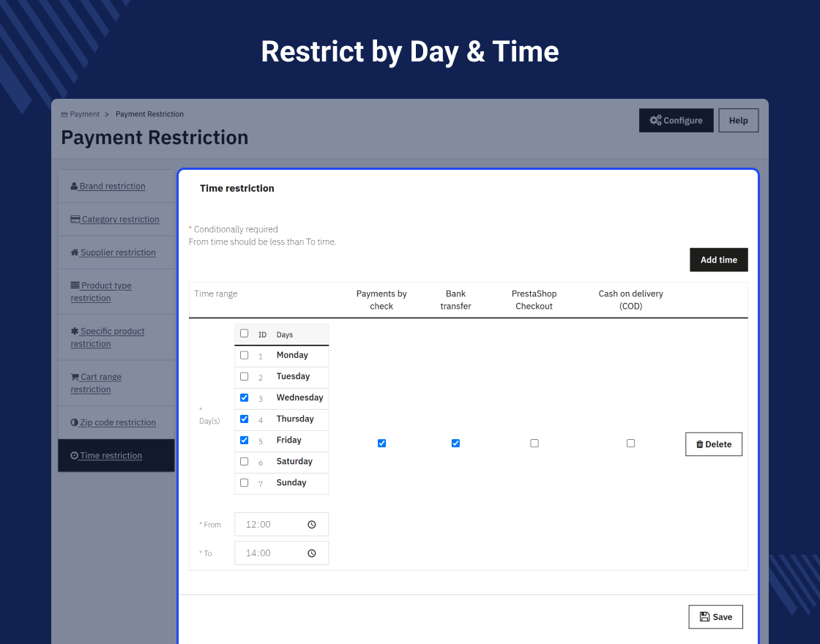This screenshot has width=820, height=644.
Task: Click the Save button
Action: point(715,617)
